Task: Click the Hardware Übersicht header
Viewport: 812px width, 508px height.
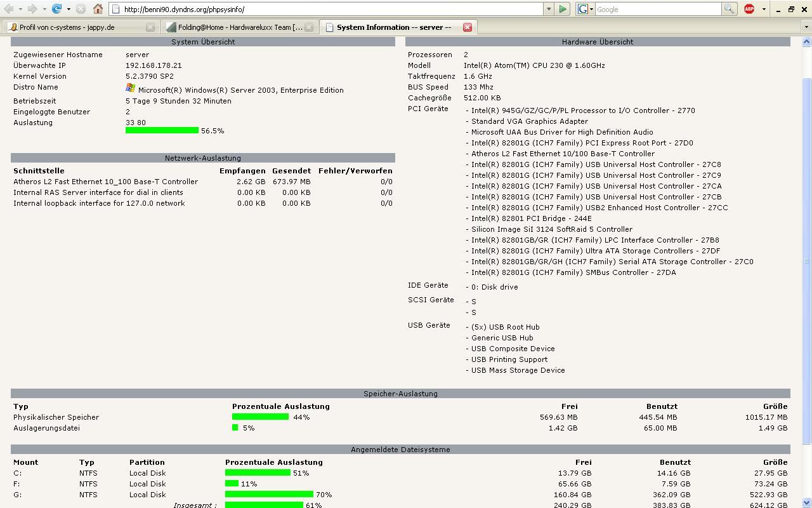Action: tap(598, 41)
